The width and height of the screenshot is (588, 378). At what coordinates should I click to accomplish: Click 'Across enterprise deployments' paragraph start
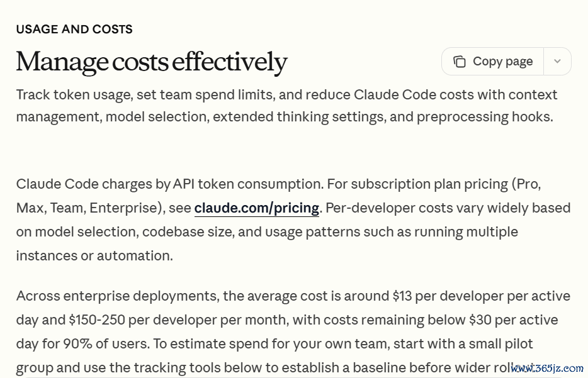click(117, 296)
